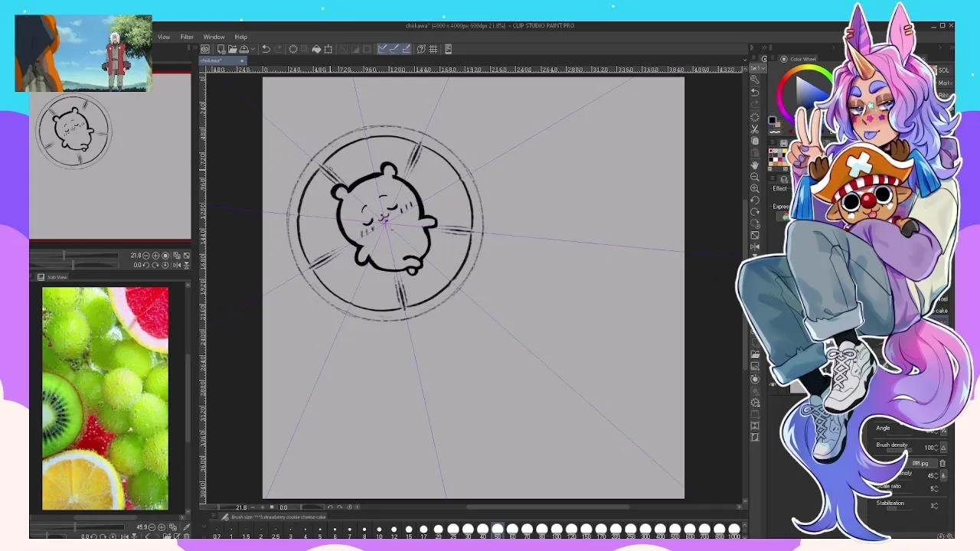
Task: Rotate left in the Navigator panel
Action: 145,265
